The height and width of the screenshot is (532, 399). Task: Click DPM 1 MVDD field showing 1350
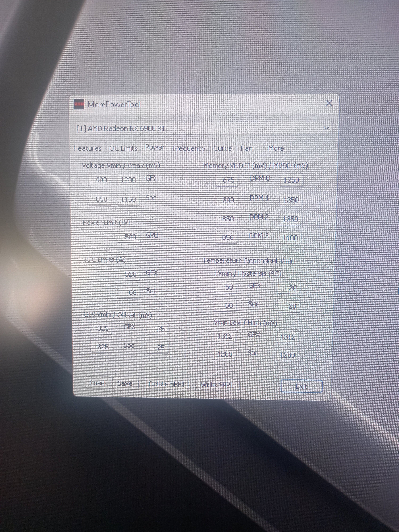tap(291, 200)
